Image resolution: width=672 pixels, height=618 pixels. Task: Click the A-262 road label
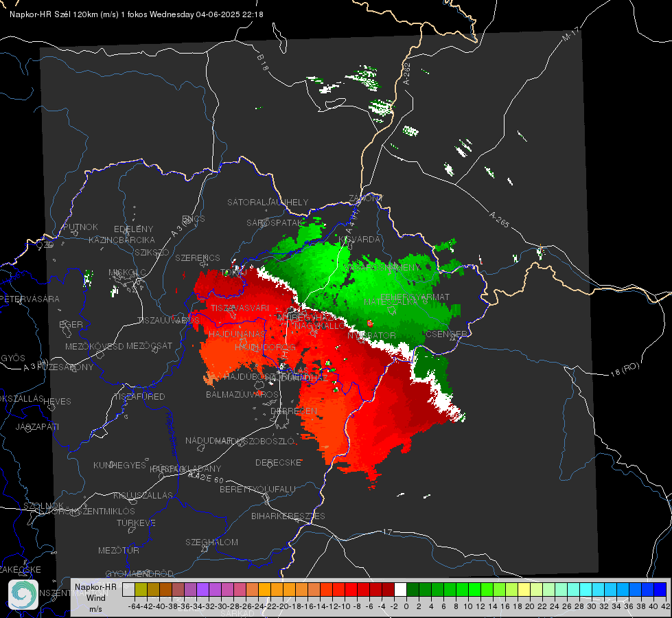tap(407, 73)
